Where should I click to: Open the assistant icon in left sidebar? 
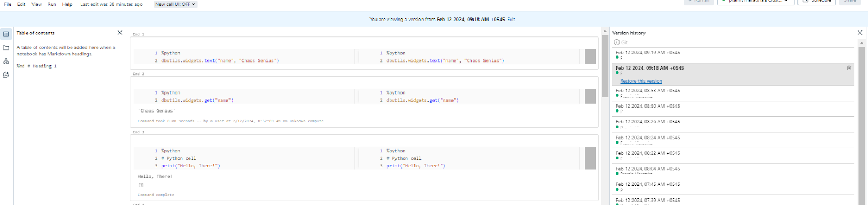[6, 74]
